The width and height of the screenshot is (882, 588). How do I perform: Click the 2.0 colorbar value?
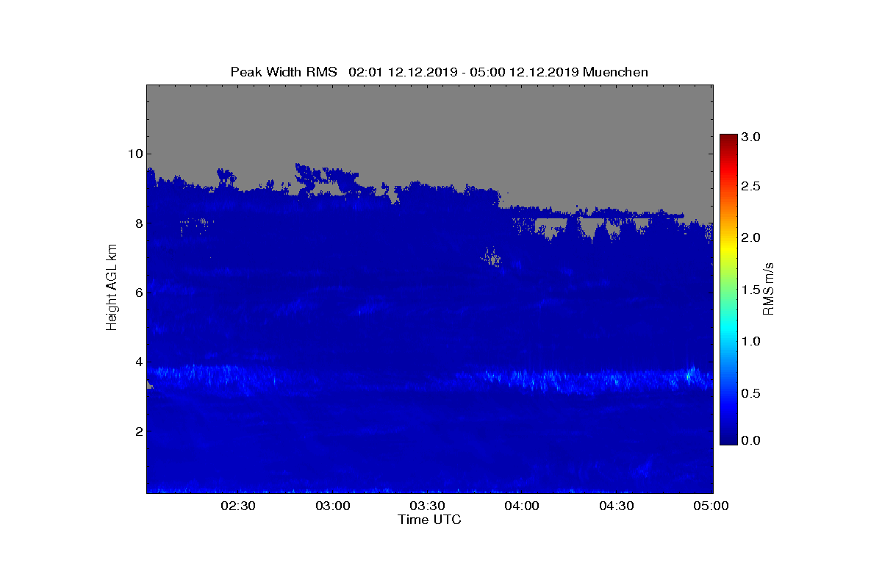tap(751, 237)
